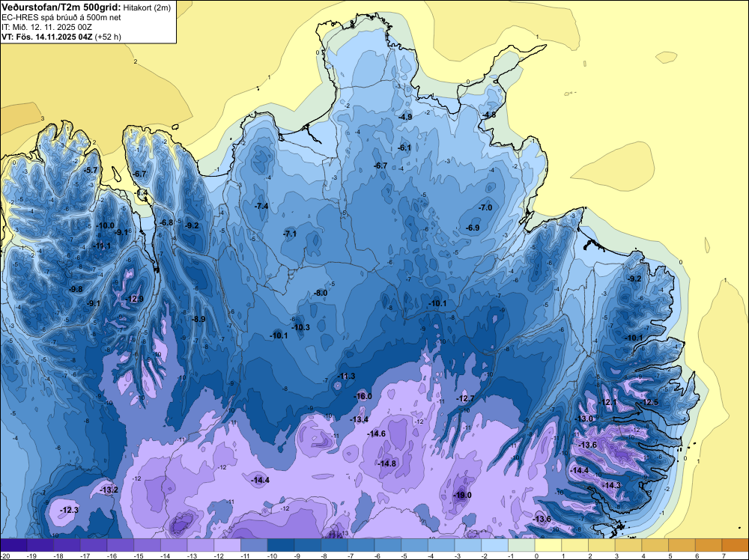This screenshot has width=749, height=560.
Task: Click the -12.9 temperature value
Action: [x=134, y=299]
